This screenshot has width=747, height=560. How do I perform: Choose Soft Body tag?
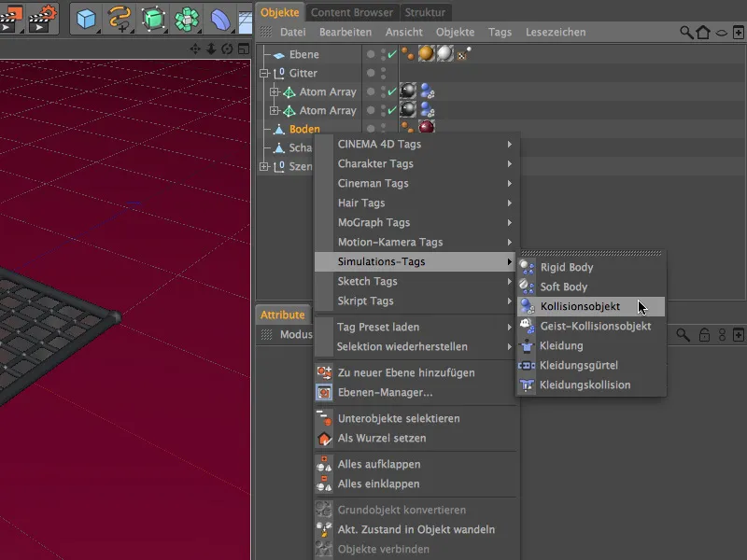591,287
